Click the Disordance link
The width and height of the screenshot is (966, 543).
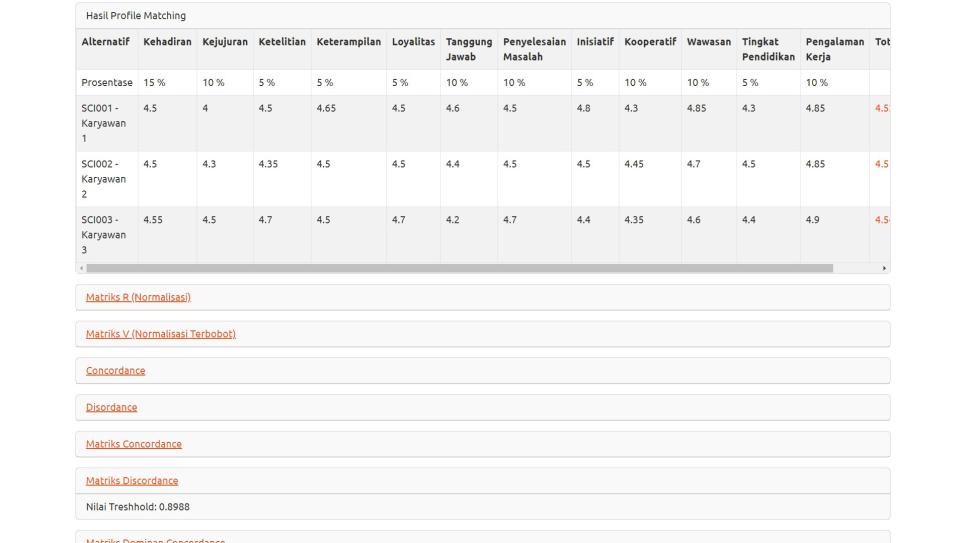point(111,407)
